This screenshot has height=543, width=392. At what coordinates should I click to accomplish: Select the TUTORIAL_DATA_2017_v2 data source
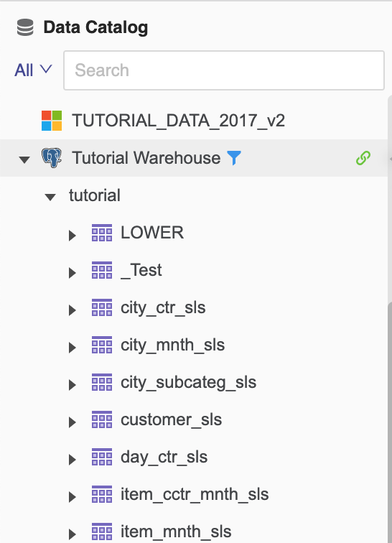tap(178, 121)
